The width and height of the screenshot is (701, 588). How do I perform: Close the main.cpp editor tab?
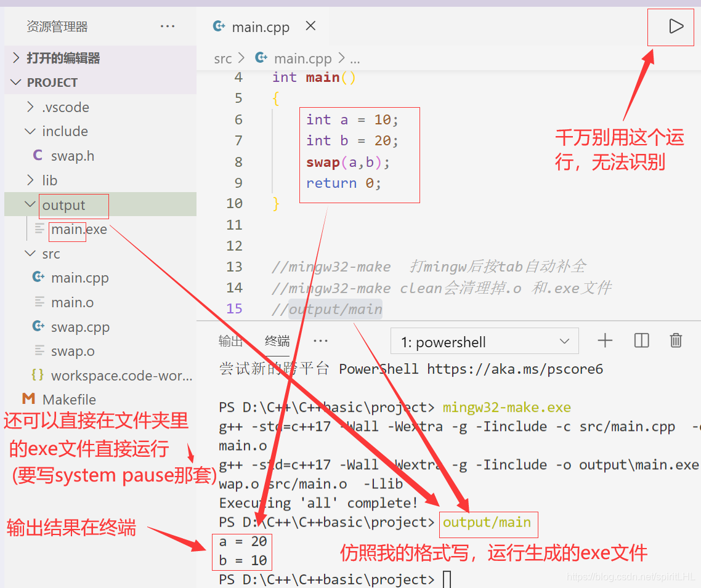(310, 26)
